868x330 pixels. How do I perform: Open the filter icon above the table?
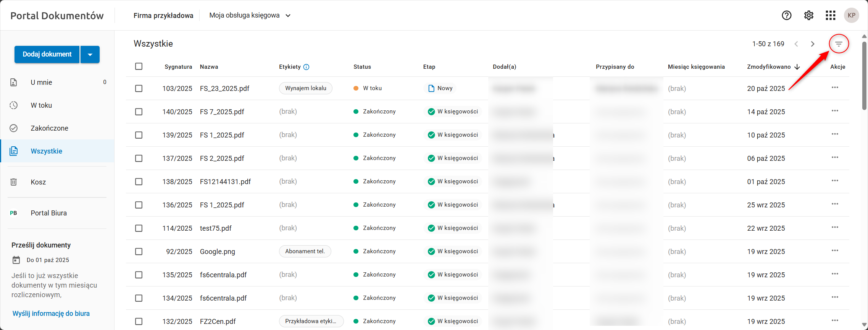(839, 44)
